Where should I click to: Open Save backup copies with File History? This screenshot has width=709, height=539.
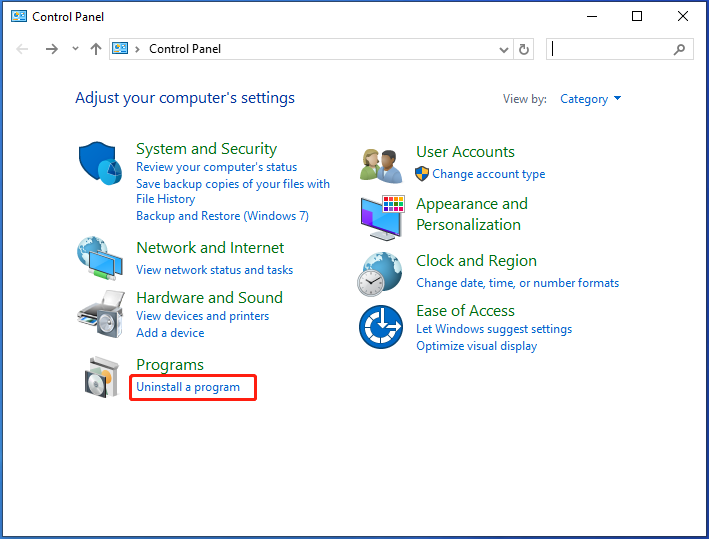[233, 191]
